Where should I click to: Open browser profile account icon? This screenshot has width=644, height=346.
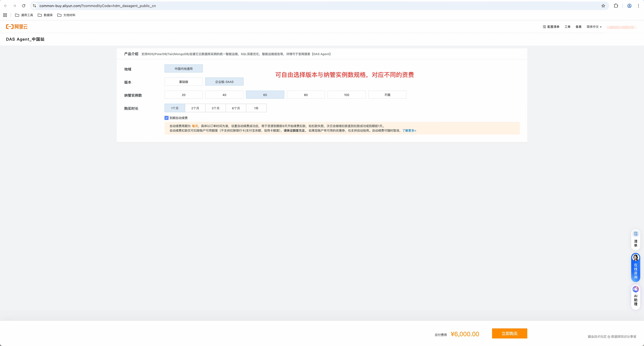629,6
